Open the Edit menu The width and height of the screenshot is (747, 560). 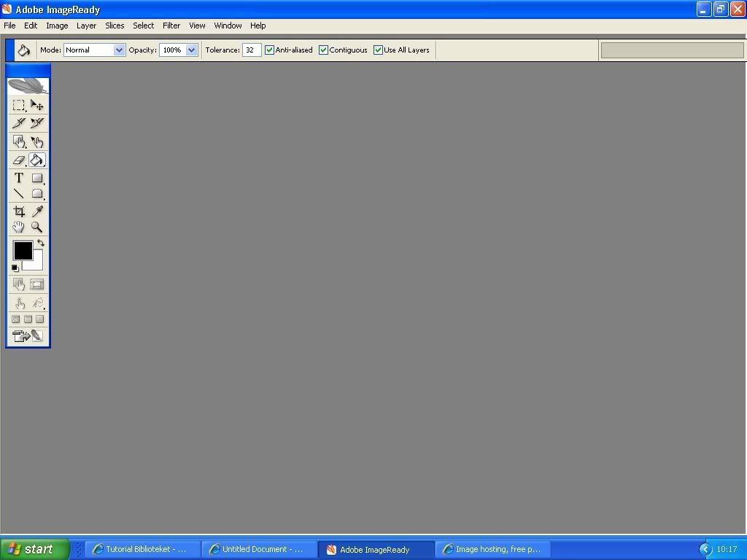[x=31, y=26]
